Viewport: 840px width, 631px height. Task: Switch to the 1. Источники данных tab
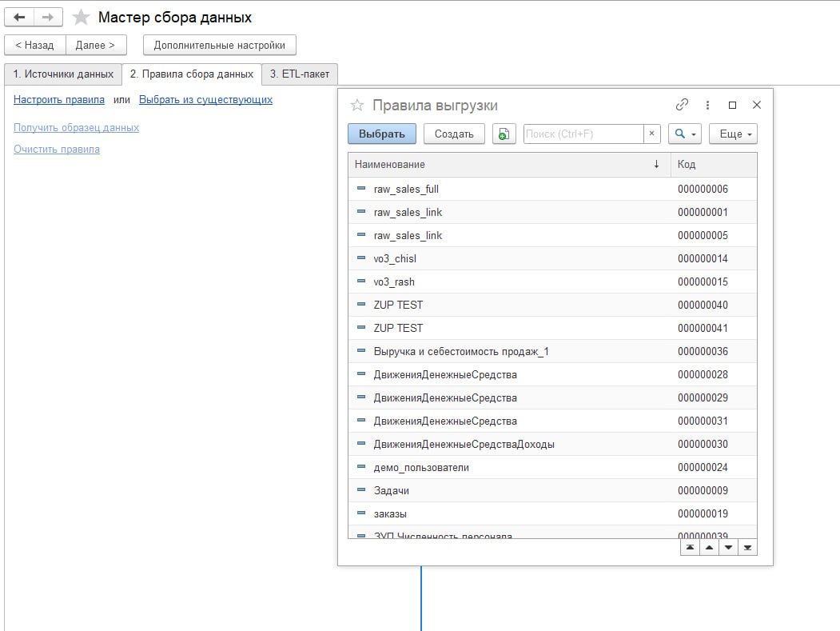(x=63, y=74)
